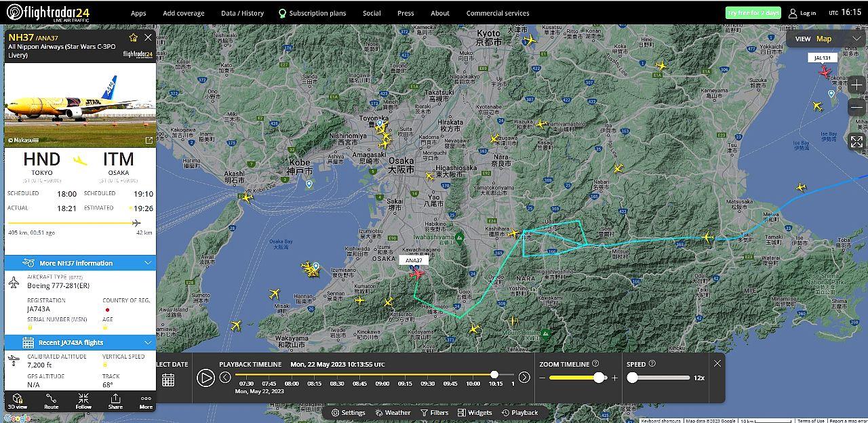
Task: Toggle Playback mode in bottom toolbar
Action: point(520,412)
